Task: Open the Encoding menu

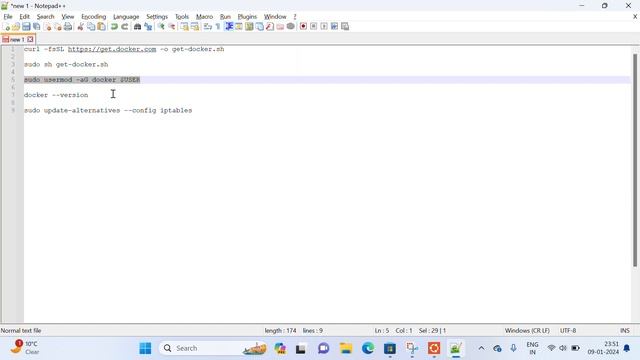Action: click(x=93, y=17)
